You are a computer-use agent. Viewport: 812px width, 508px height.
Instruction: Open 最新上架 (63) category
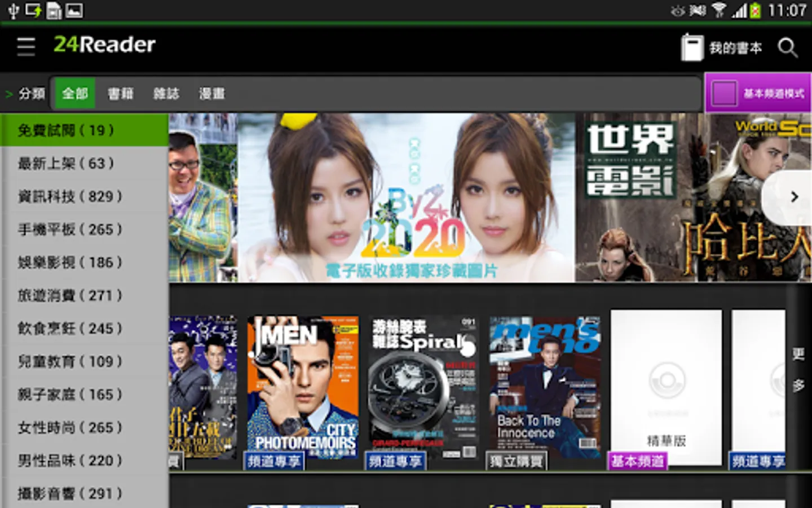(x=84, y=163)
